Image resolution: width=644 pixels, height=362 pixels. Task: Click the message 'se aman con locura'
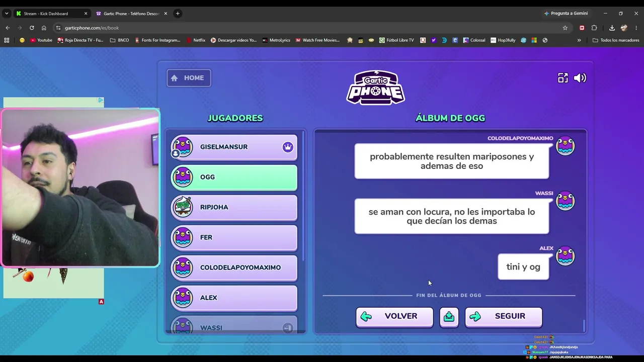click(452, 216)
